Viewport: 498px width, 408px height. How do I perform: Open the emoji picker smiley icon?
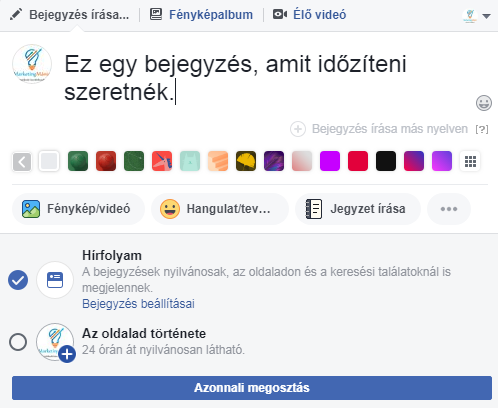[484, 103]
